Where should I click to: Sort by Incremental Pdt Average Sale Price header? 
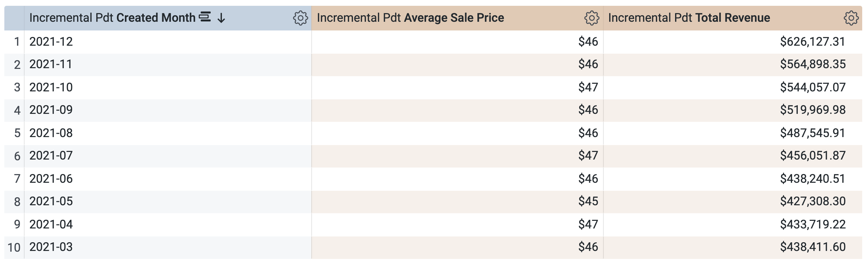[x=410, y=18]
